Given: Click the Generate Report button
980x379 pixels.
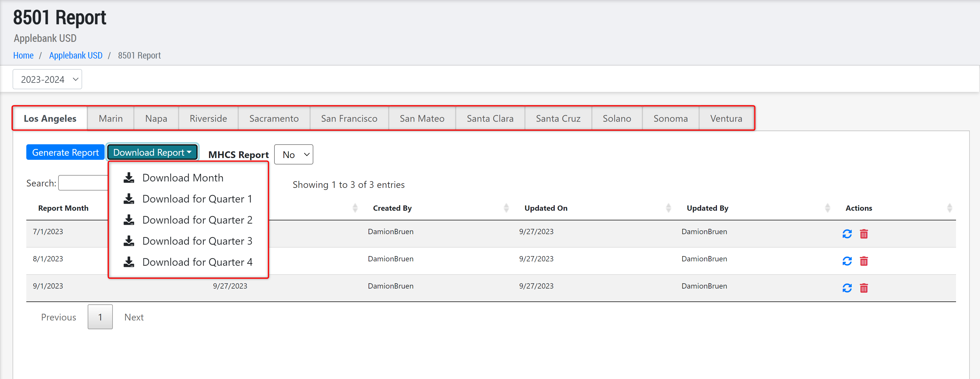Looking at the screenshot, I should click(65, 152).
